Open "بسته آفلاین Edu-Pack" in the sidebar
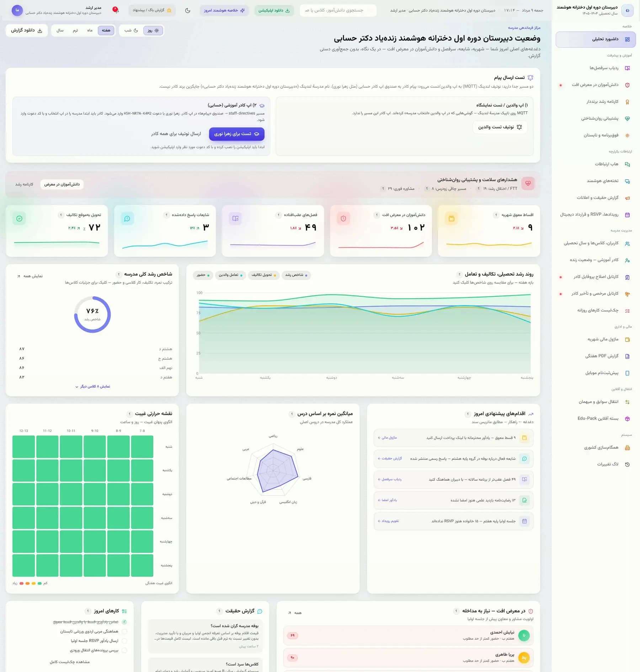640x672 pixels. click(596, 418)
